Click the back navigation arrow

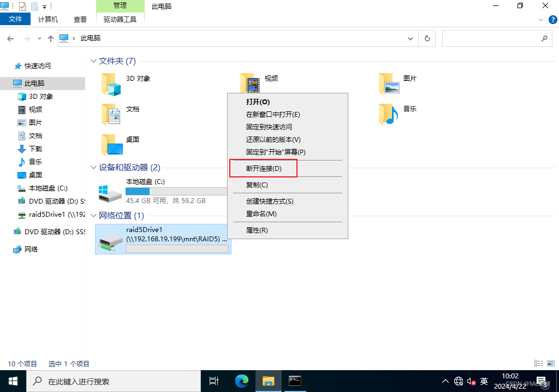coord(10,39)
